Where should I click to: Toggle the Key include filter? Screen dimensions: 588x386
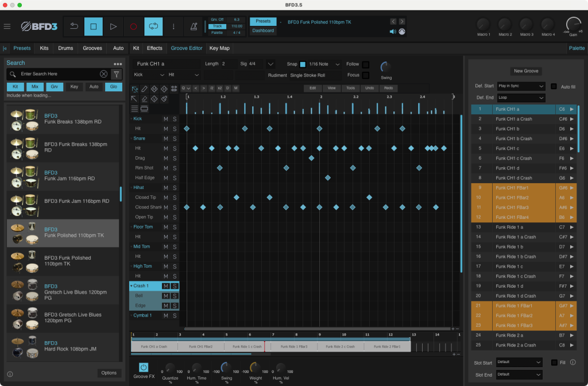point(74,87)
